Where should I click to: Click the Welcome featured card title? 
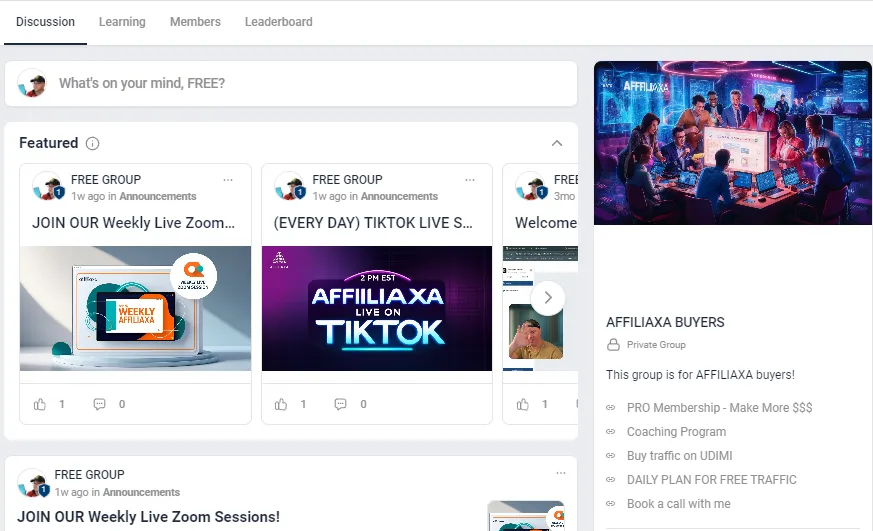(x=546, y=223)
